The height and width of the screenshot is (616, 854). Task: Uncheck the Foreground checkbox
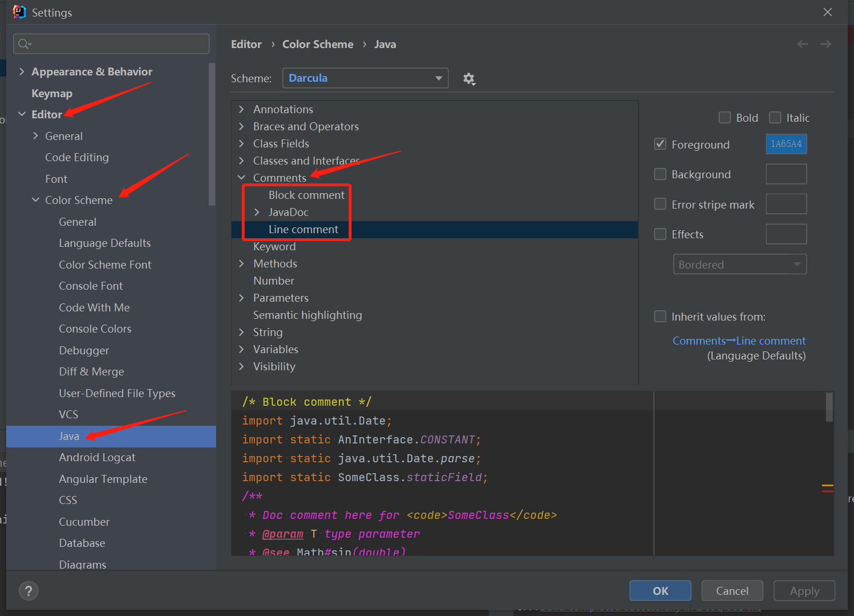click(660, 144)
